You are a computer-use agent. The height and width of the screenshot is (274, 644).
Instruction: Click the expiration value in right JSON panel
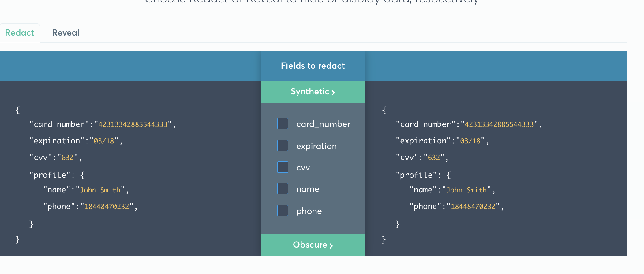(x=470, y=141)
